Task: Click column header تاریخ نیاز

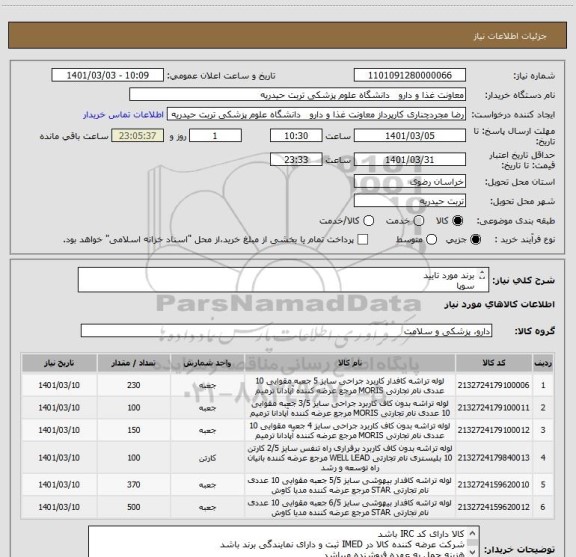Action: point(59,363)
